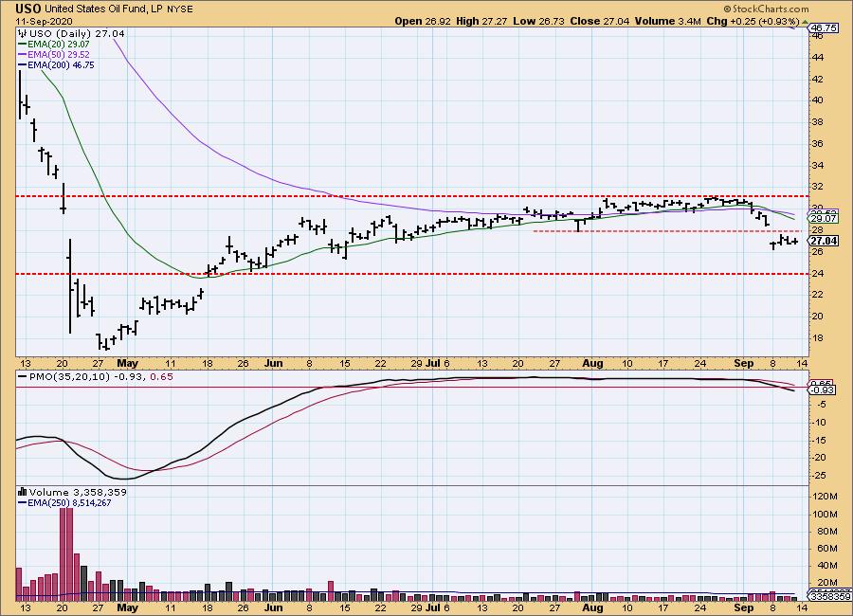Click the USO ticker symbol in header
This screenshot has width=853, height=616.
click(x=27, y=9)
